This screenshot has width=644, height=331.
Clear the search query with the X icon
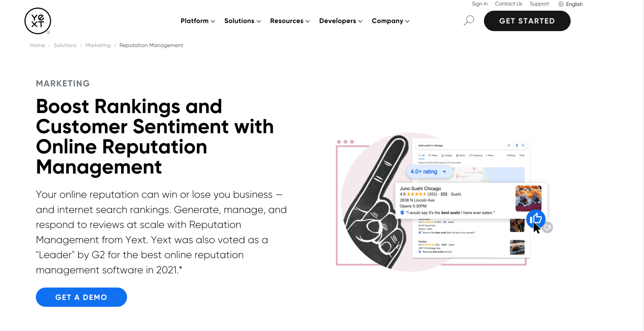pyautogui.click(x=509, y=146)
